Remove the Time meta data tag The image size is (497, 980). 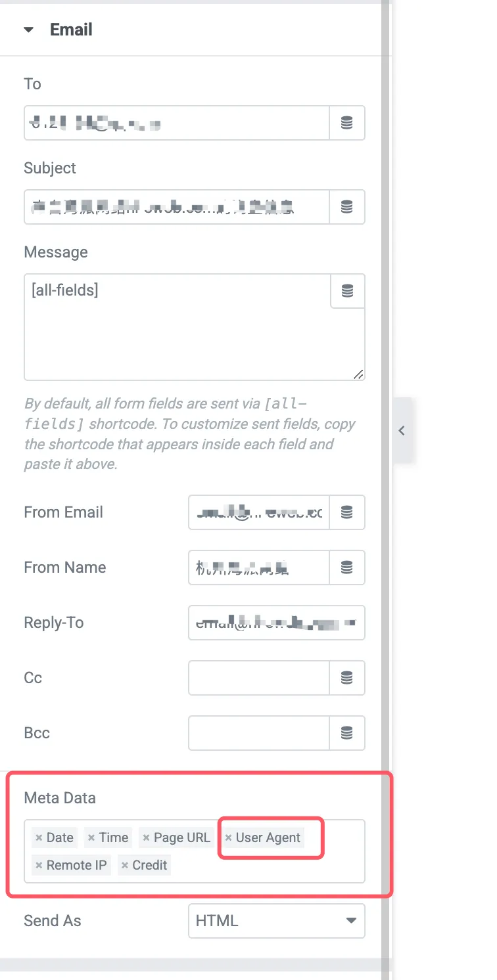click(91, 838)
